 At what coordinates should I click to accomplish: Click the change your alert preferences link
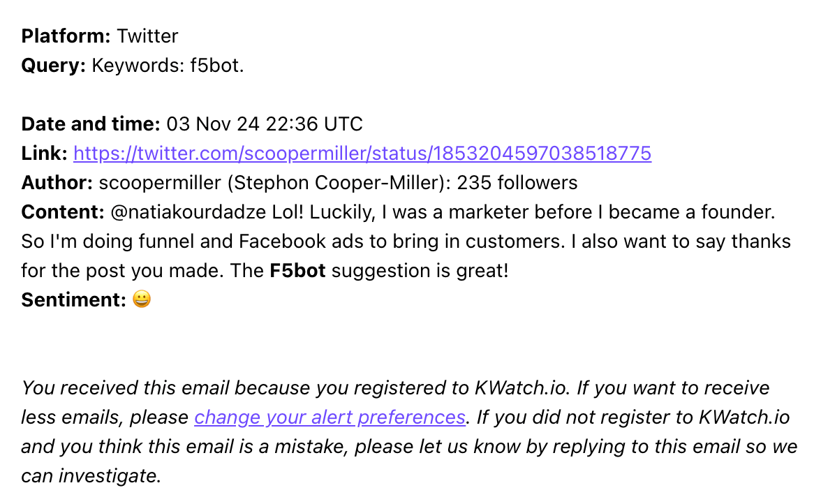click(x=330, y=417)
